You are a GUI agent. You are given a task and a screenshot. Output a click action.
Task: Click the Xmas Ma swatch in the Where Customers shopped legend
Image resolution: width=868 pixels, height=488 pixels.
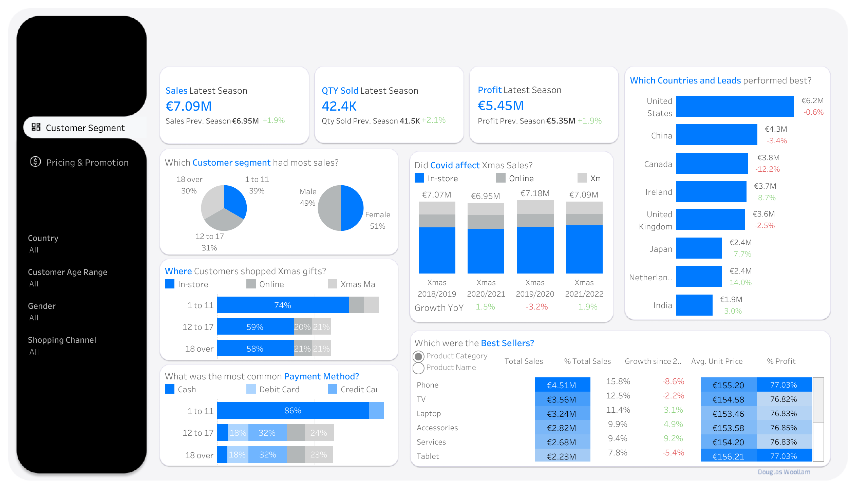(333, 284)
